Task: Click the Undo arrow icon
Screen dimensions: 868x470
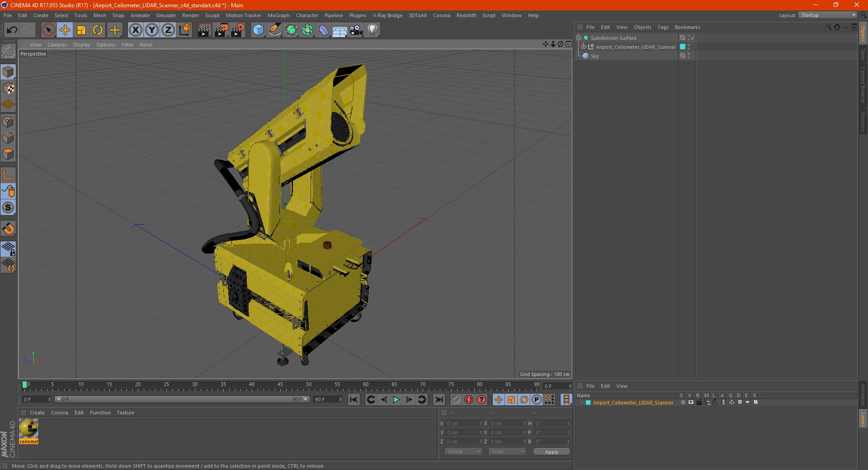Action: 12,30
